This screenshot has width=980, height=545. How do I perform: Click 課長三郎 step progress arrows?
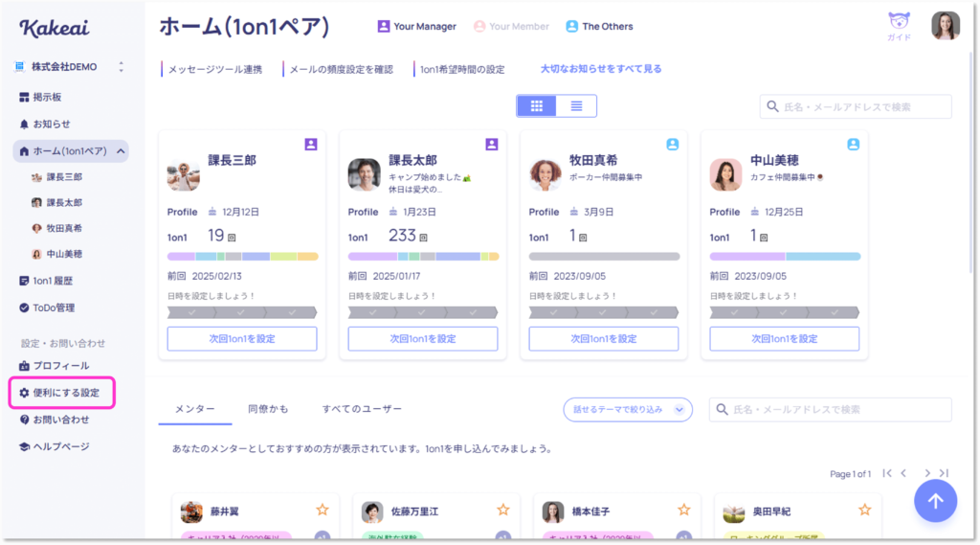pos(242,312)
